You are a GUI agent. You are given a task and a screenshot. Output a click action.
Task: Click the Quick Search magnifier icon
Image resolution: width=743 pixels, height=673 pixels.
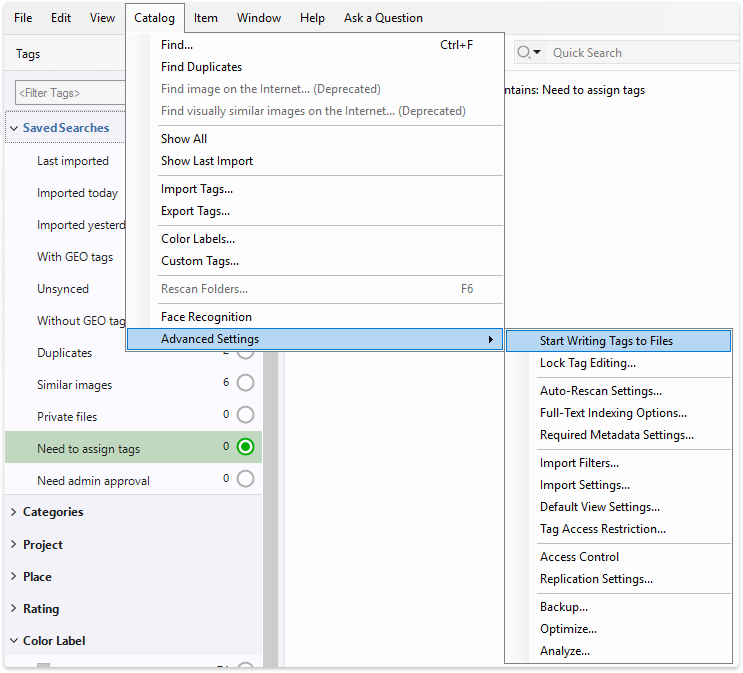[x=524, y=53]
